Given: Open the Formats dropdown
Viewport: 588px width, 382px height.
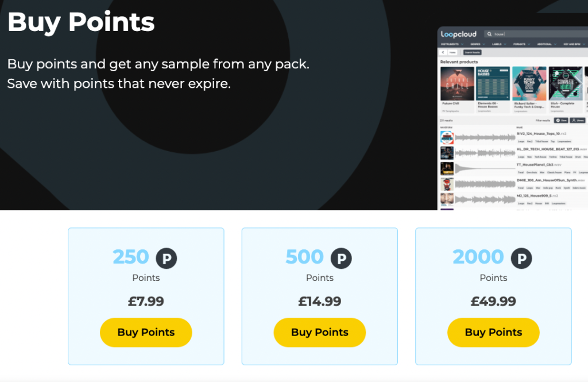Looking at the screenshot, I should click(520, 44).
